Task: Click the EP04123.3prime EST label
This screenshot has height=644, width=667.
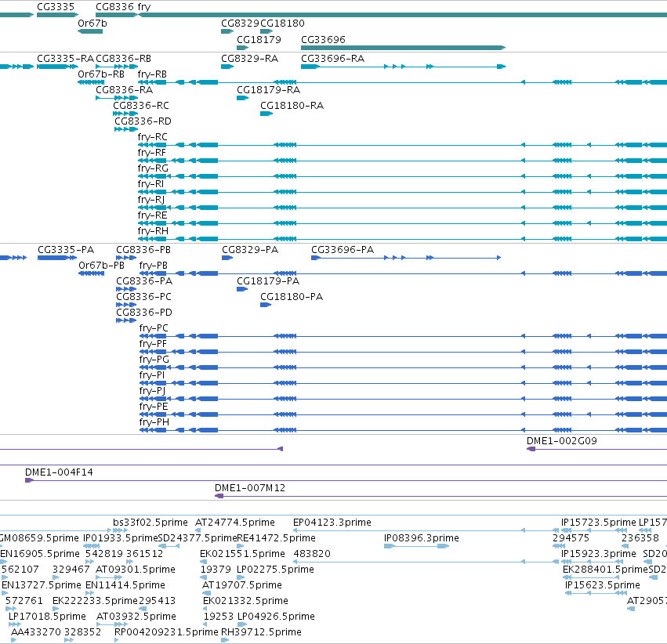Action: pos(332,523)
